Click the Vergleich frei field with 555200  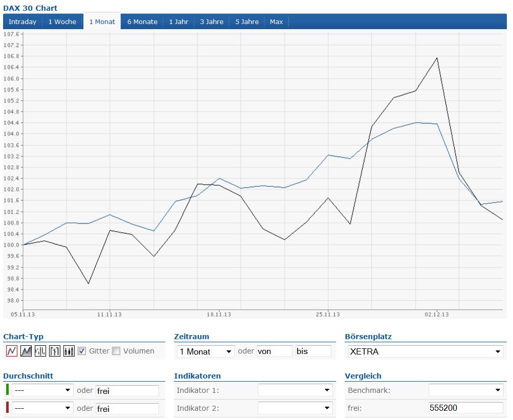[466, 408]
